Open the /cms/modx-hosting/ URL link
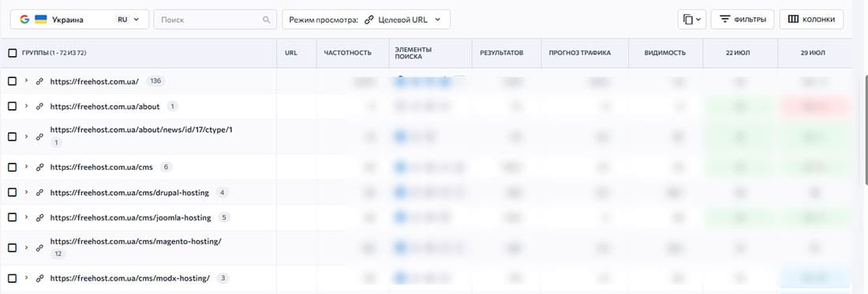 pyautogui.click(x=130, y=278)
